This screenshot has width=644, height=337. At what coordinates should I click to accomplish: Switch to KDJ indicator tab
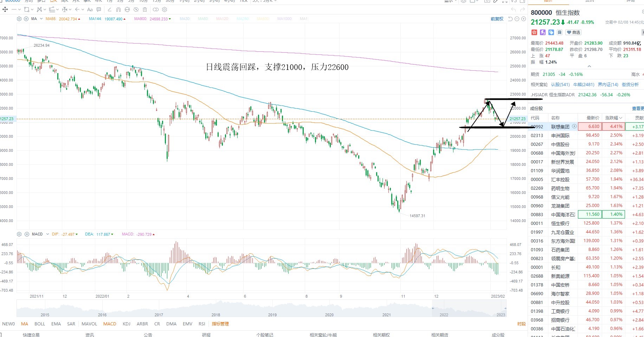tap(127, 324)
